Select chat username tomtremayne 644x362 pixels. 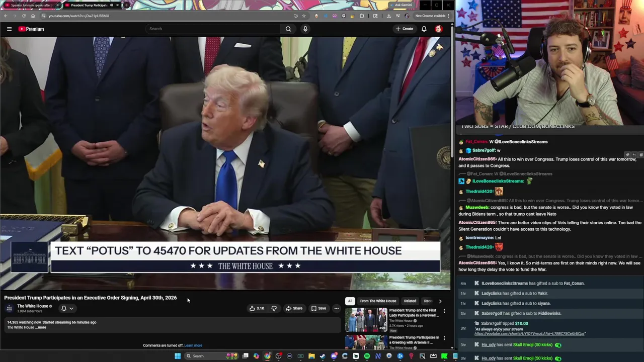pos(479,238)
